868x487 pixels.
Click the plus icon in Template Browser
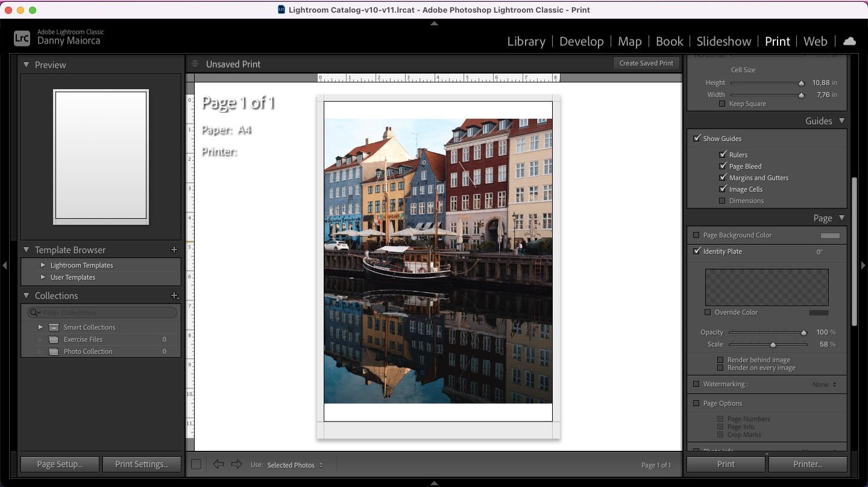174,250
